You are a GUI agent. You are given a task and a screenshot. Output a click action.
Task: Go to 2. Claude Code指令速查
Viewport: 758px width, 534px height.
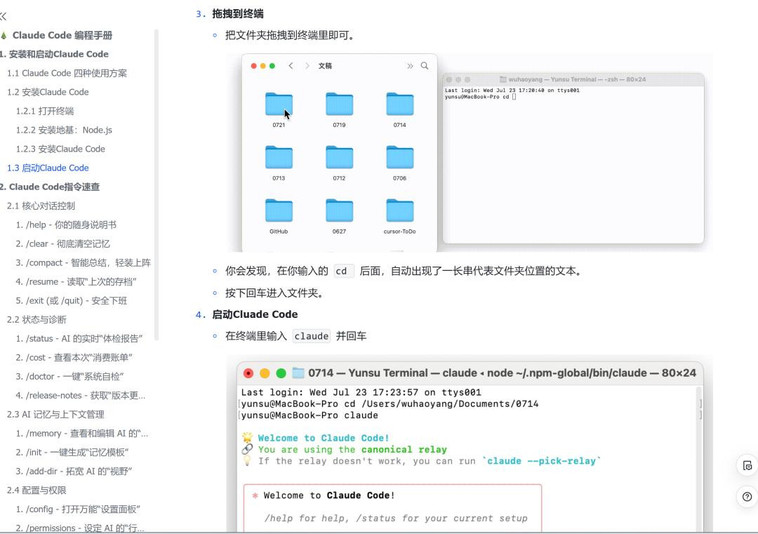(x=50, y=187)
